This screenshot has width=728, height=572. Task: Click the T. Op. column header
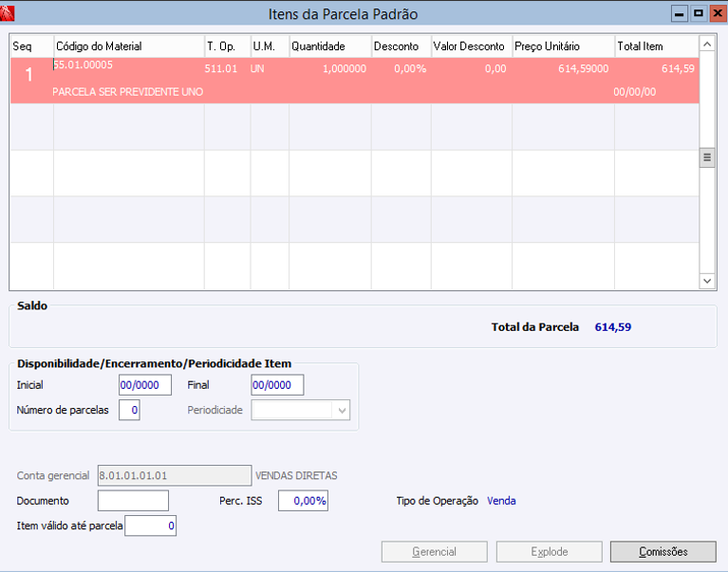tap(228, 46)
